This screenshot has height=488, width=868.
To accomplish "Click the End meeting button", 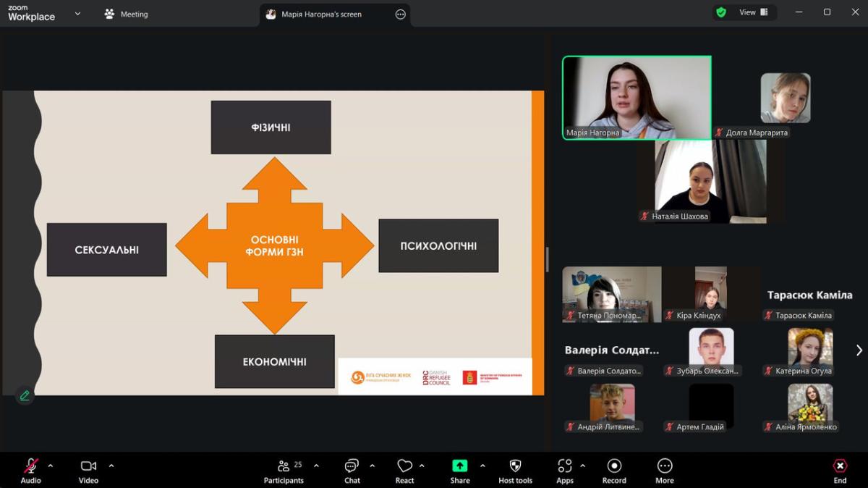I will pyautogui.click(x=840, y=471).
